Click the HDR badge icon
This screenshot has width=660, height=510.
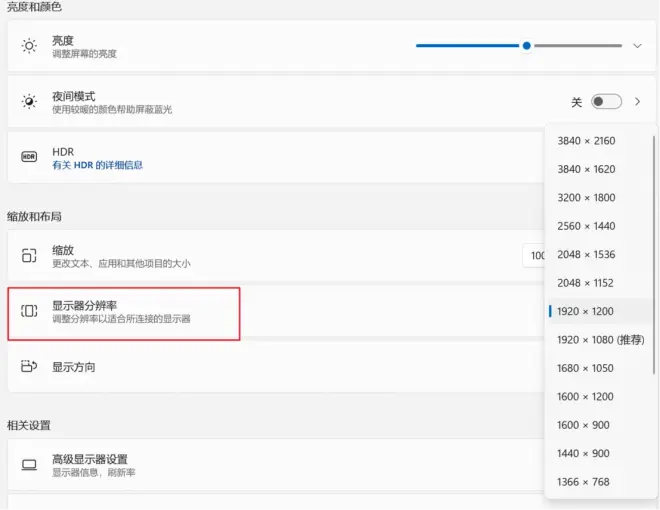click(x=29, y=157)
